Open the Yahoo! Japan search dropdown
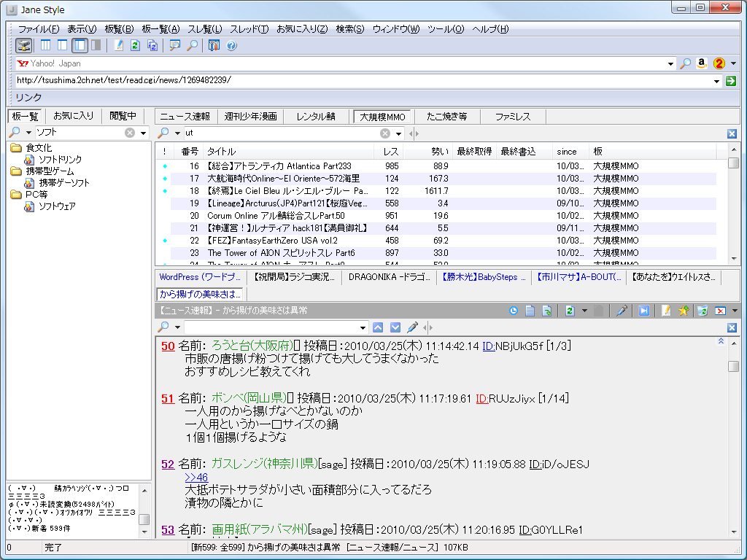 click(673, 63)
